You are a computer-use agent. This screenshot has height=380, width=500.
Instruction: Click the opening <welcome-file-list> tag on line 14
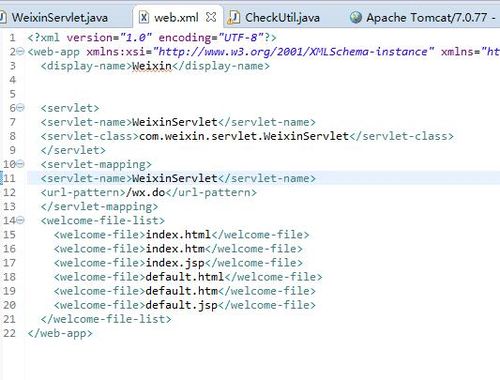103,220
